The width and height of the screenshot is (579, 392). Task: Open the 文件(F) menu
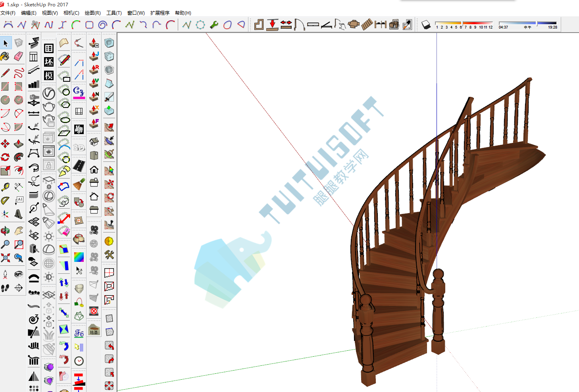(x=8, y=13)
